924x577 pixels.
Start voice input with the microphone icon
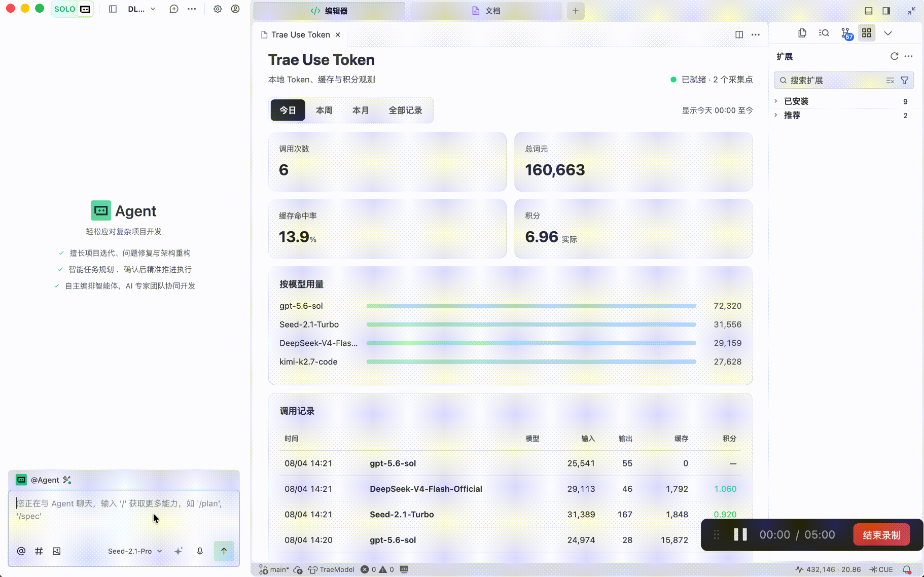click(x=200, y=551)
